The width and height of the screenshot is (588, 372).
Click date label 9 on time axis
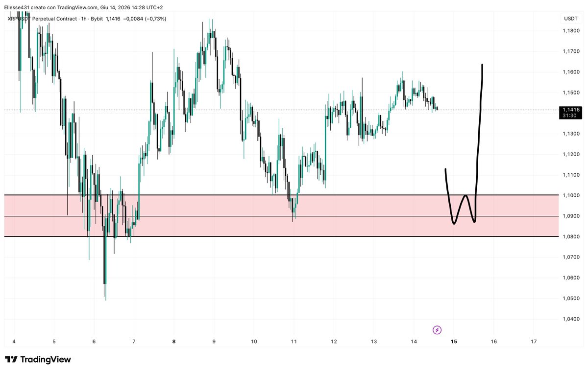coord(214,342)
